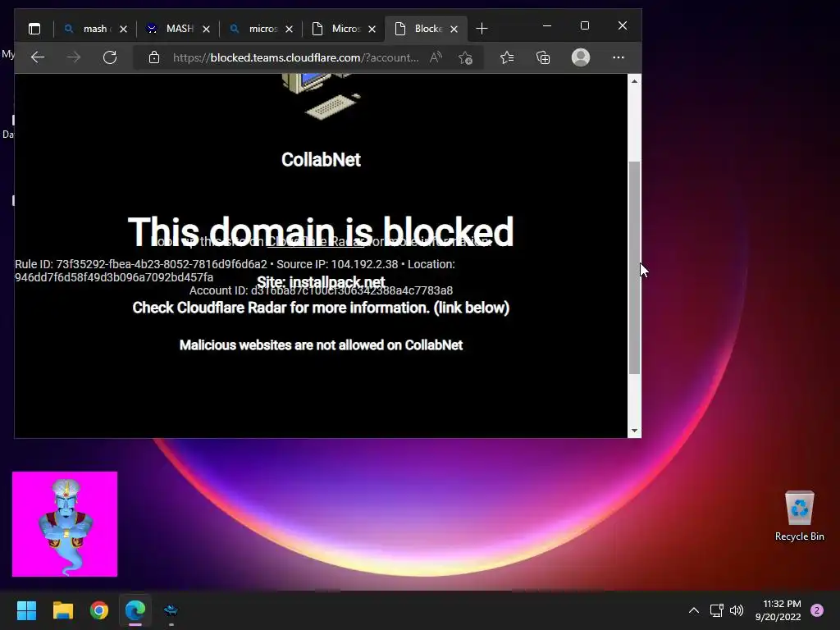This screenshot has width=840, height=630.
Task: Open the notification badge showing 2
Action: coord(817,610)
